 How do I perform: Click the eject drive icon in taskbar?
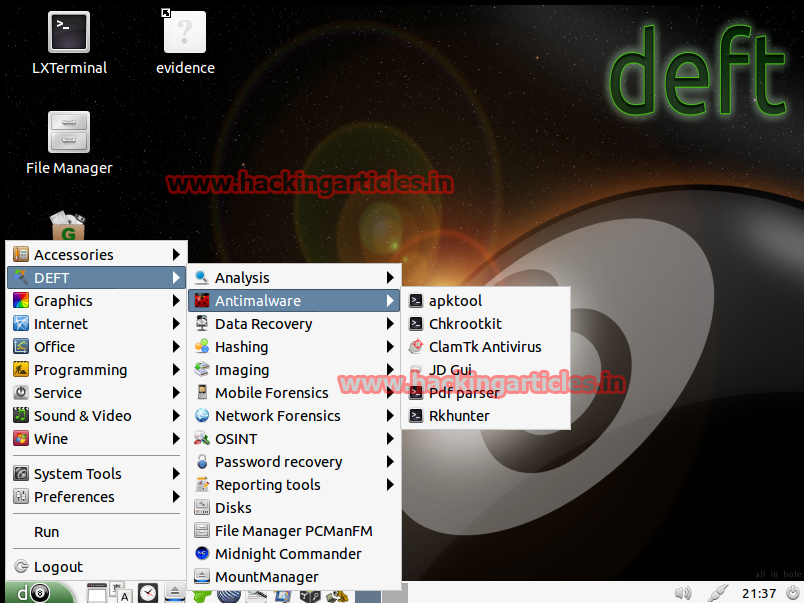tap(175, 593)
